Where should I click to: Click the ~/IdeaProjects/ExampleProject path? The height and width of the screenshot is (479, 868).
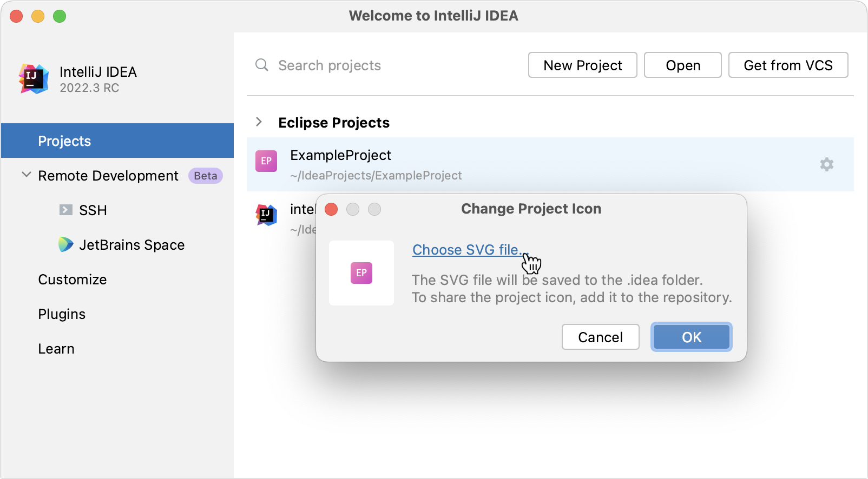tap(376, 175)
